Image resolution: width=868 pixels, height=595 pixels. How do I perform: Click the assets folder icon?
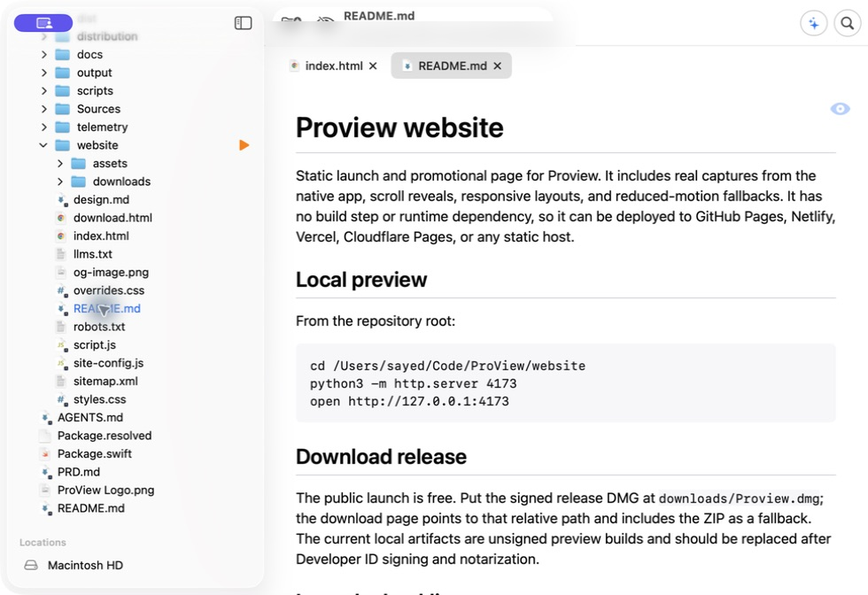click(x=79, y=163)
